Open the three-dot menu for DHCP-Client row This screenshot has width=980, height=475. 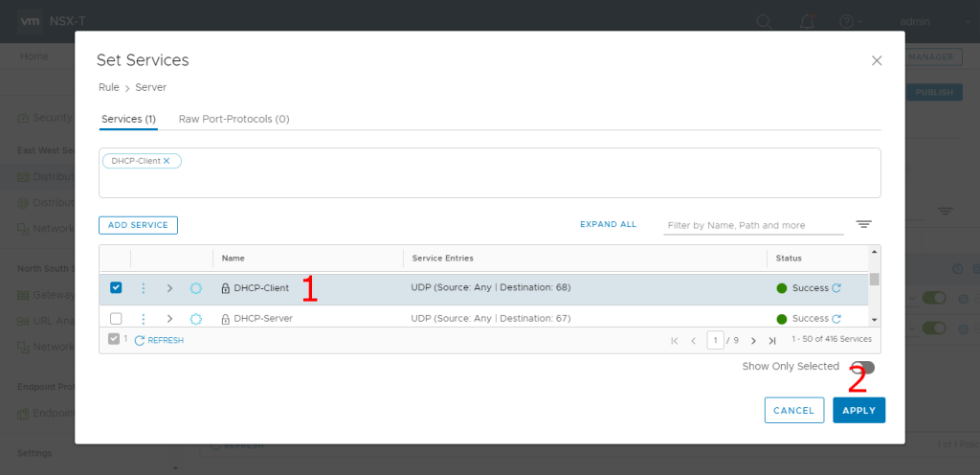(x=144, y=288)
